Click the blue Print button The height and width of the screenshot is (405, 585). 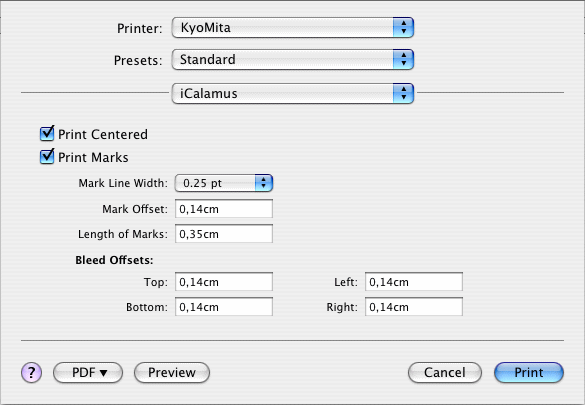529,373
